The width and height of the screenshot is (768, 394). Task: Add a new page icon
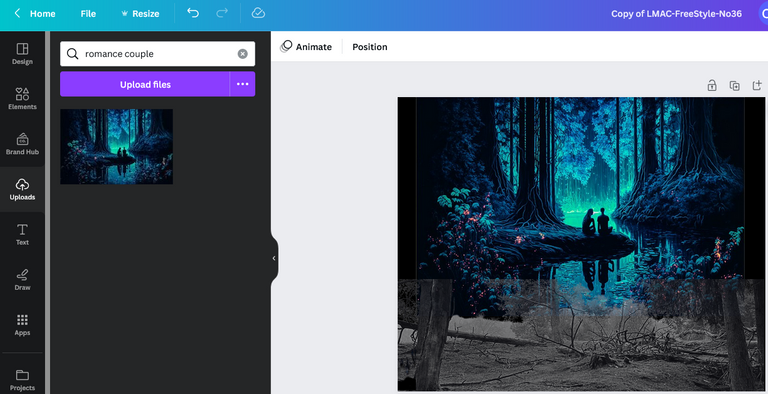(x=757, y=86)
